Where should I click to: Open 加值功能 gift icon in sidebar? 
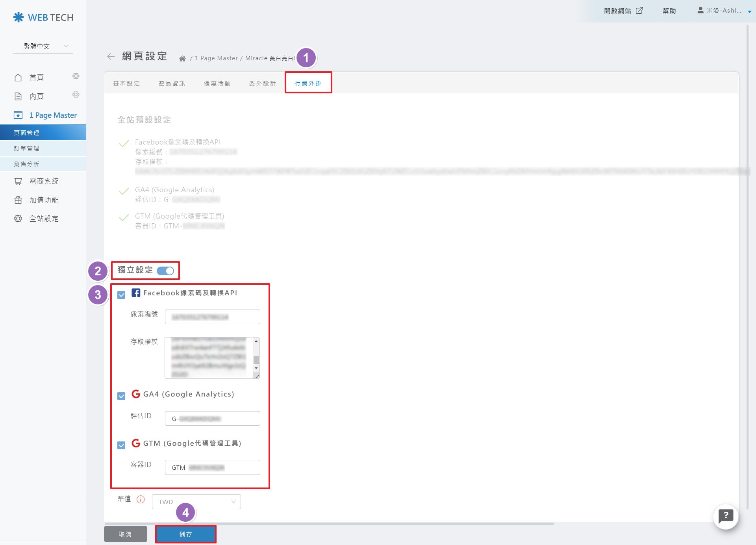pyautogui.click(x=18, y=200)
